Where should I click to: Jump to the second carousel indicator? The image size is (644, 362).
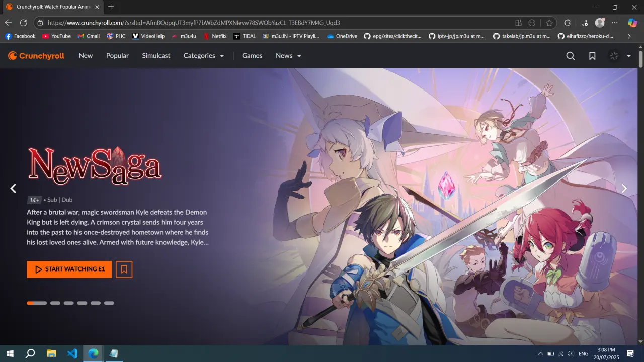pos(55,303)
